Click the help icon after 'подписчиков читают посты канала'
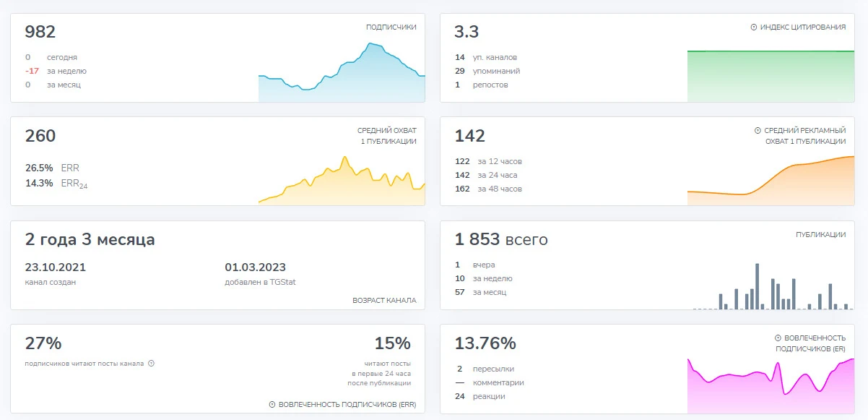The height and width of the screenshot is (420, 868). (x=151, y=364)
